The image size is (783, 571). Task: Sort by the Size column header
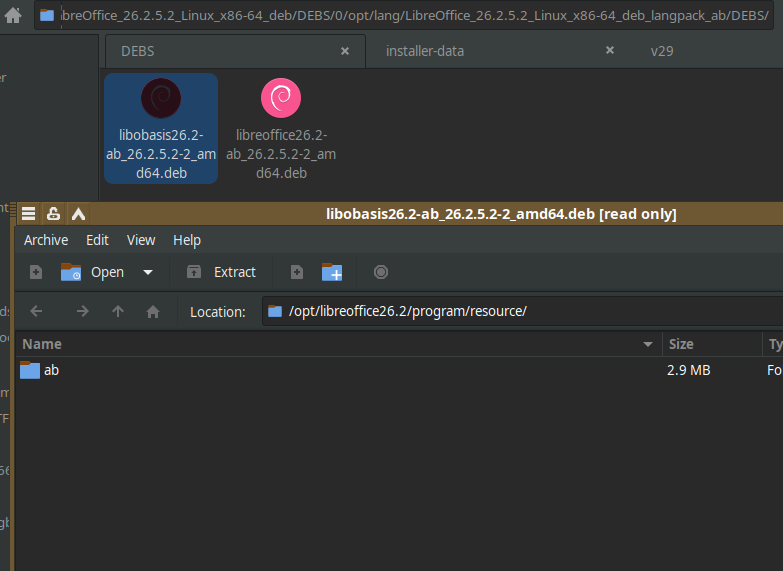[713, 344]
